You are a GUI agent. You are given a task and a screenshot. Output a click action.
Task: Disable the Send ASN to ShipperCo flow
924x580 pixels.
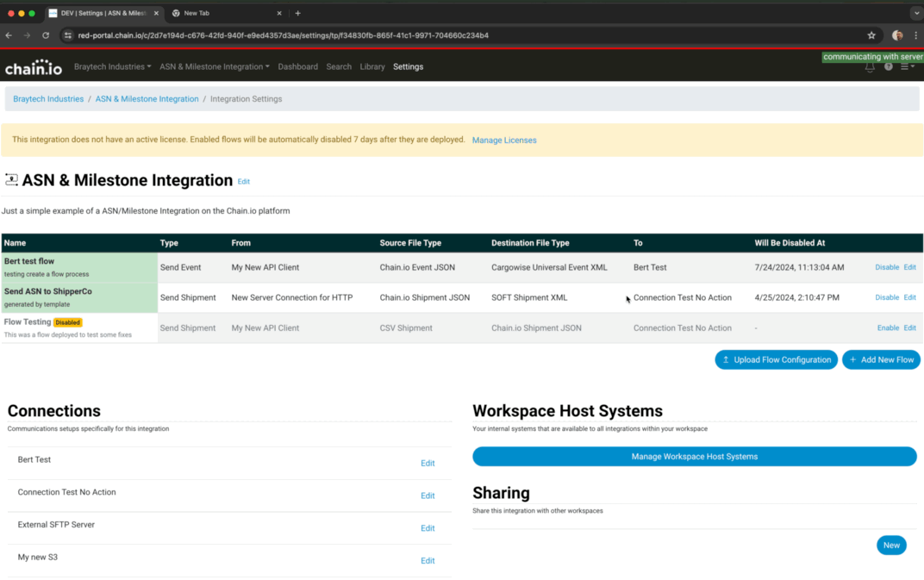click(887, 297)
